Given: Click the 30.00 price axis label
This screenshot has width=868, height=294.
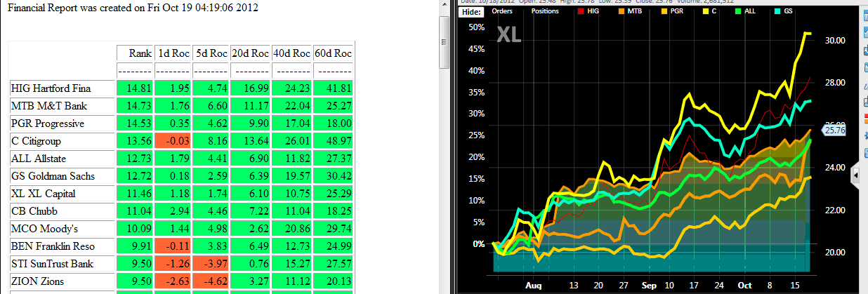Looking at the screenshot, I should point(834,41).
